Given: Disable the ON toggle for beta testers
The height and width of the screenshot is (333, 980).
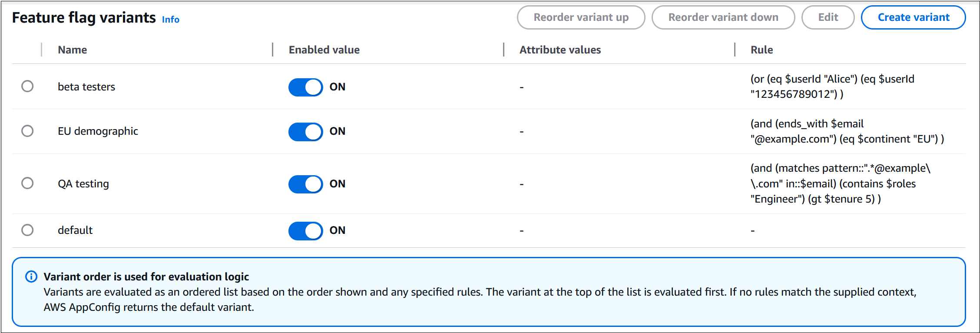Looking at the screenshot, I should click(305, 87).
